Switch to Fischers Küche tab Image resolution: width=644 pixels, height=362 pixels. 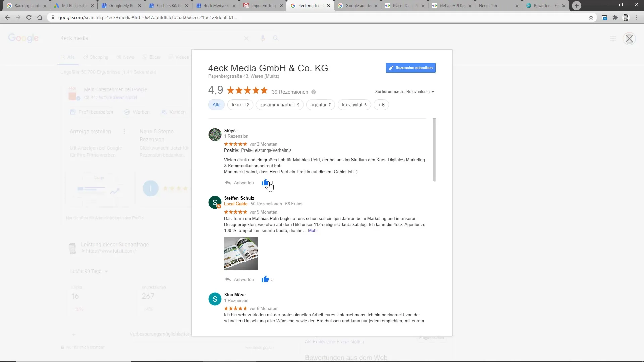coord(169,6)
